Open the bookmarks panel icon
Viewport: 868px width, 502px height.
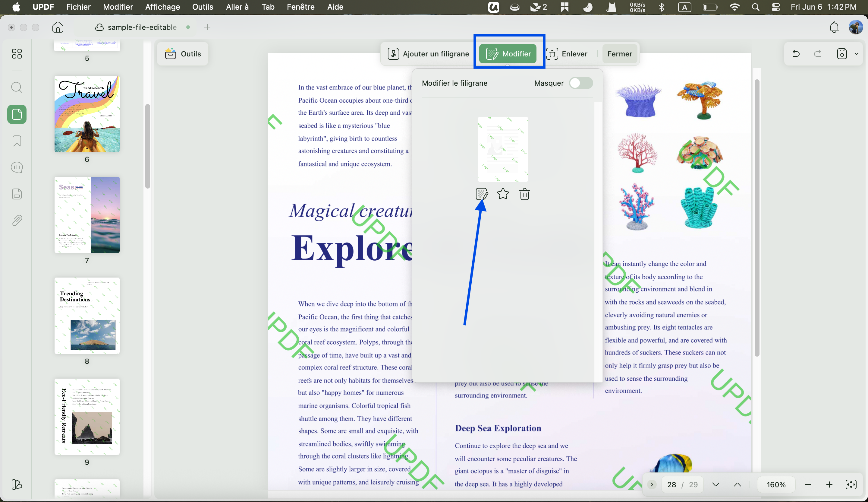pyautogui.click(x=17, y=141)
